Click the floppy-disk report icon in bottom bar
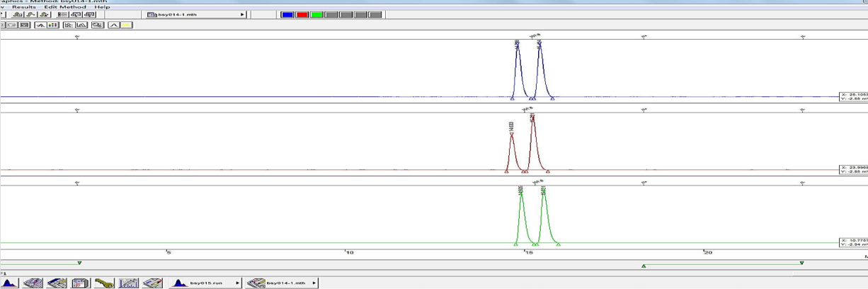The width and height of the screenshot is (868, 289). point(80,283)
